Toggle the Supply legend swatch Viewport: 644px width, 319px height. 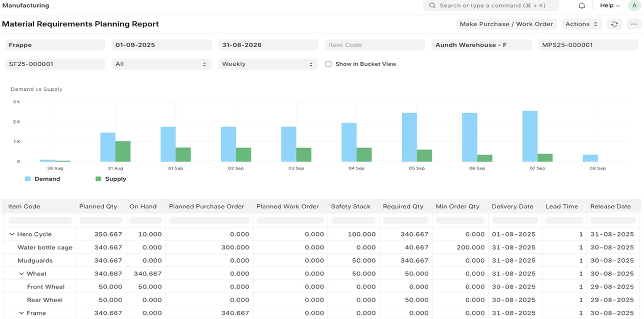pos(99,179)
